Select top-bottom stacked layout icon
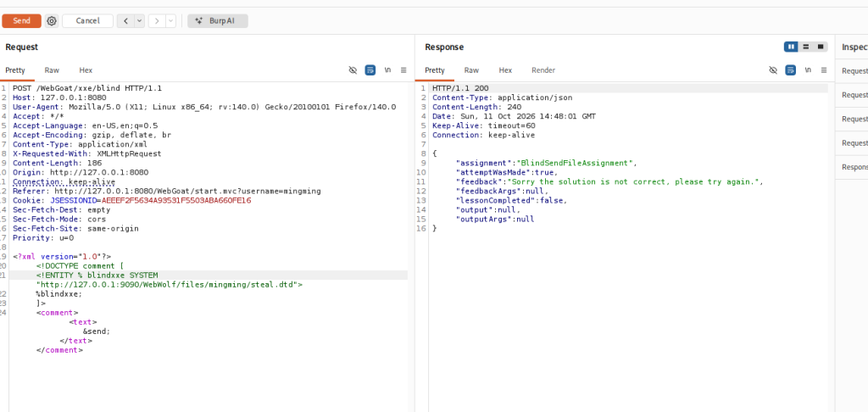Viewport: 868px width, 412px height. (x=806, y=47)
